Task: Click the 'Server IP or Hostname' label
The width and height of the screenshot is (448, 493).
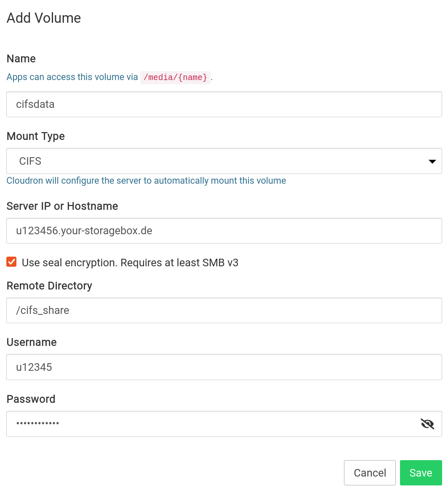Action: pos(62,206)
